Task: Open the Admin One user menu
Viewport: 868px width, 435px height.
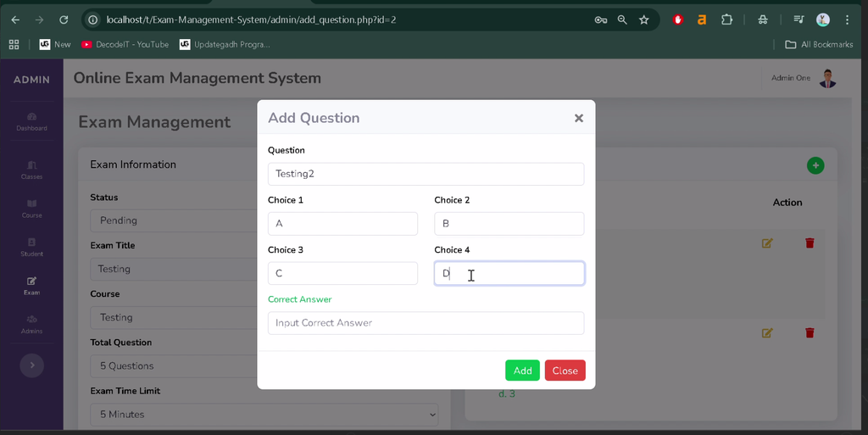Action: click(804, 78)
